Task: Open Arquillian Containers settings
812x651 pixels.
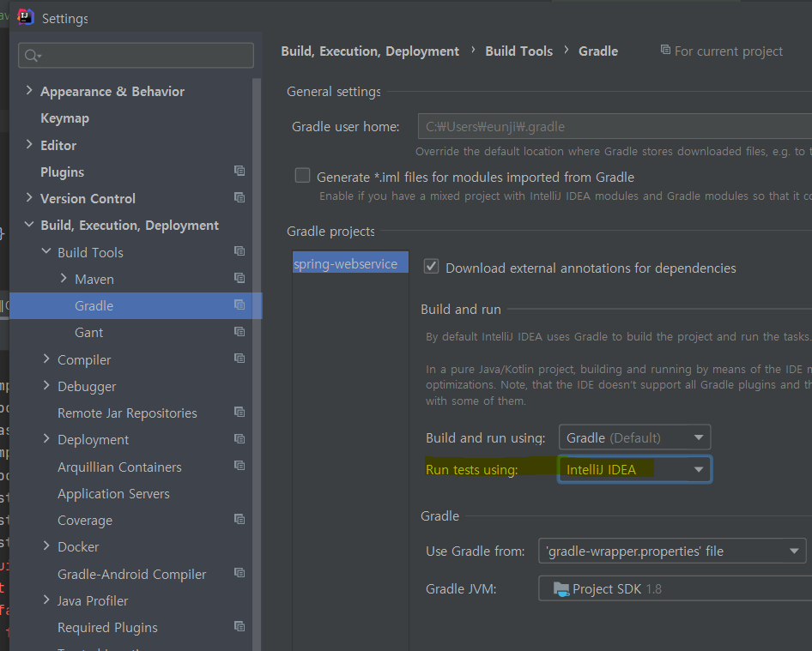Action: [x=119, y=467]
